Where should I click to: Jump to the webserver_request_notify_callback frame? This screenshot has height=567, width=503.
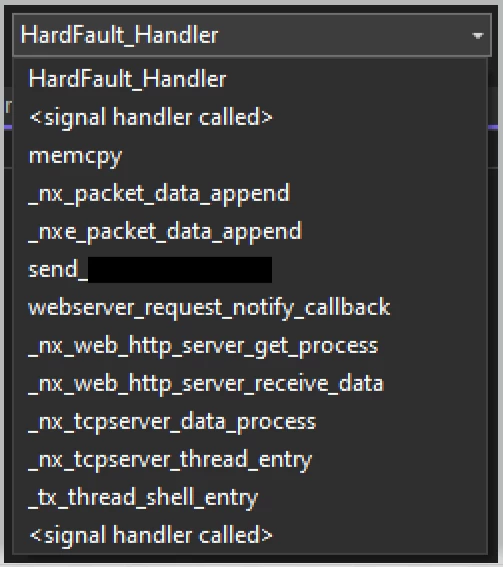pyautogui.click(x=251, y=308)
